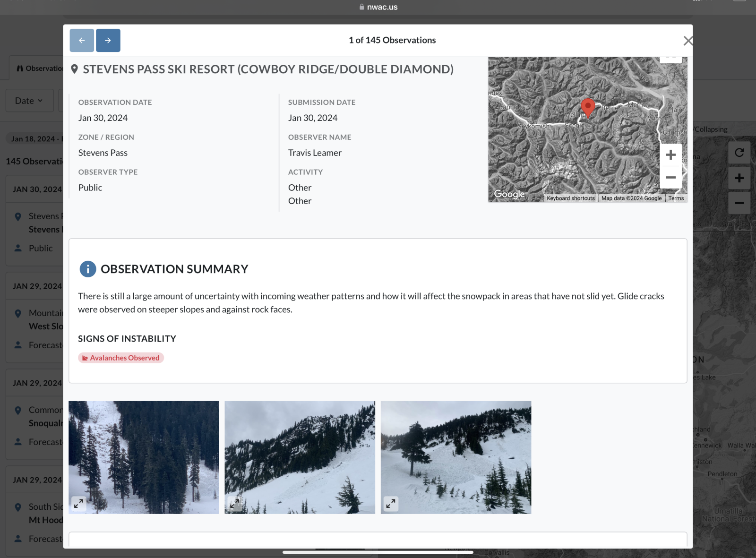The image size is (756, 558).
Task: Click red location pin on map
Action: (x=587, y=107)
